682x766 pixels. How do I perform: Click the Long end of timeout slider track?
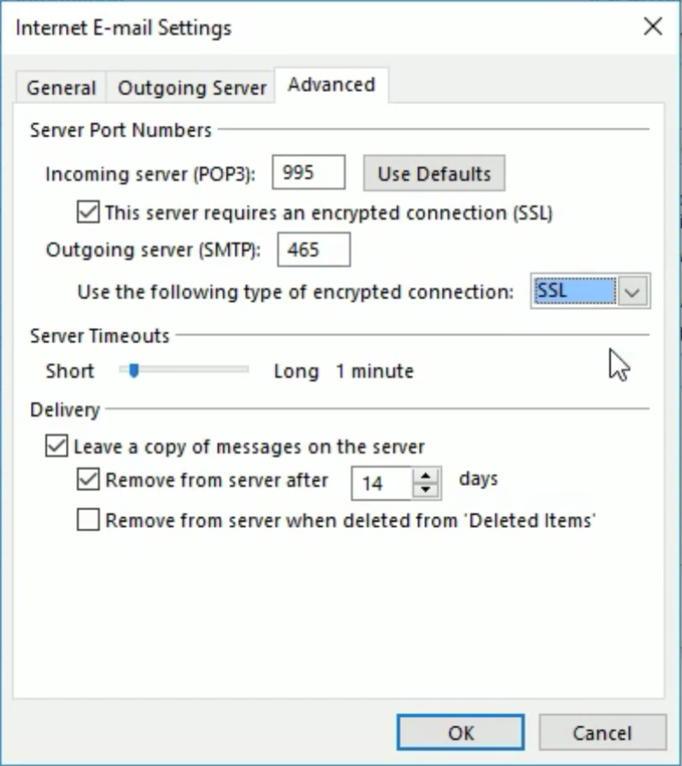click(240, 370)
